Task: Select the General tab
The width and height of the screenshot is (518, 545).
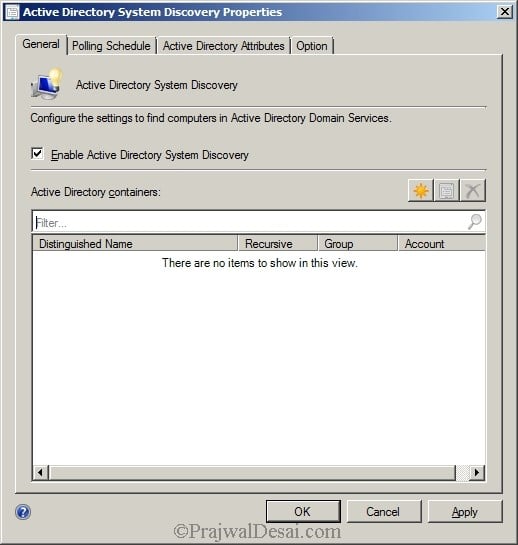Action: 41,44
